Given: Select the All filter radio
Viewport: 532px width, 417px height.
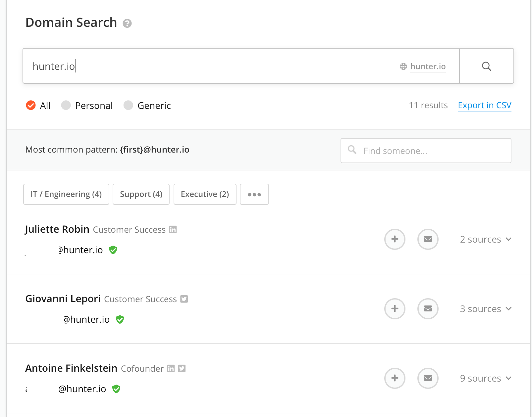Looking at the screenshot, I should tap(31, 105).
